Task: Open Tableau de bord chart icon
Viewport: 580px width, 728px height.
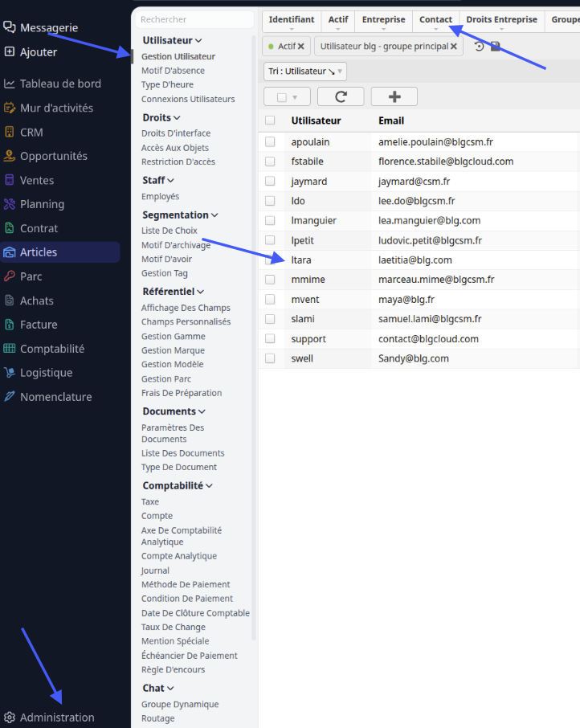Action: [x=10, y=84]
